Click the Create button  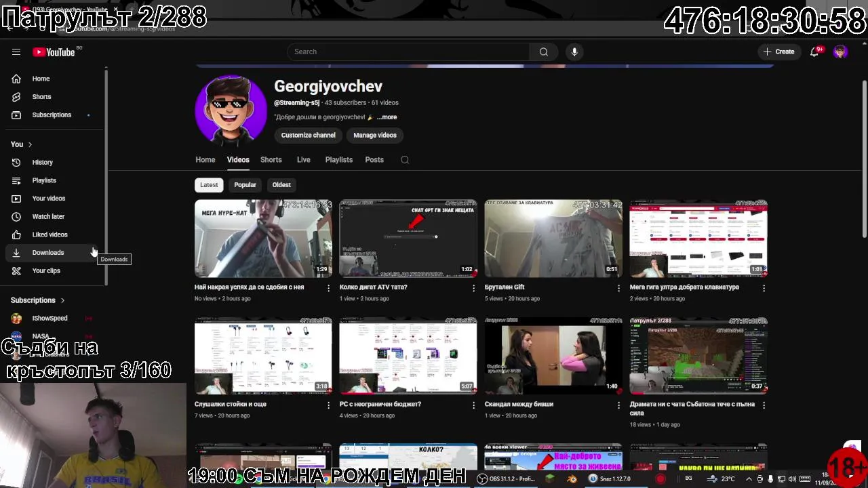click(x=778, y=52)
